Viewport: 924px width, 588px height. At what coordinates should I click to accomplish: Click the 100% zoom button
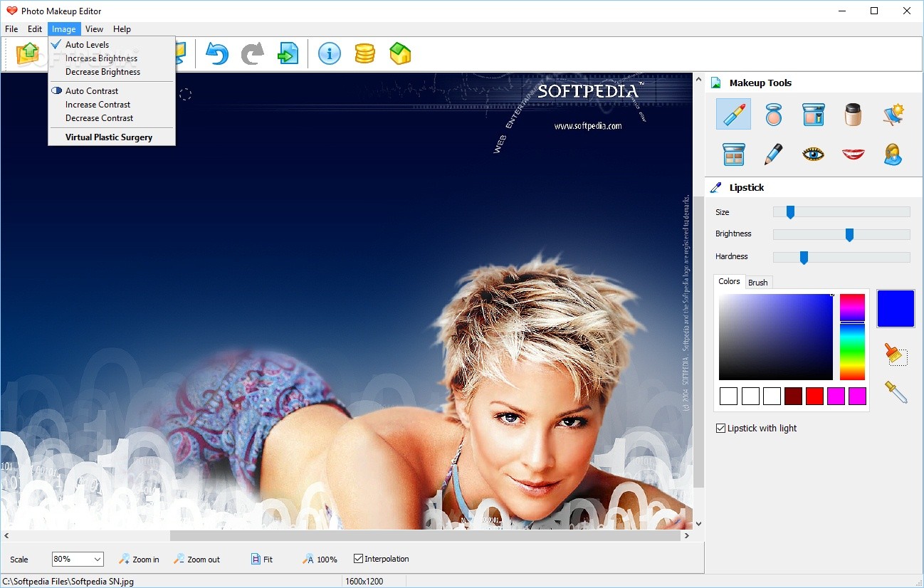coord(320,560)
